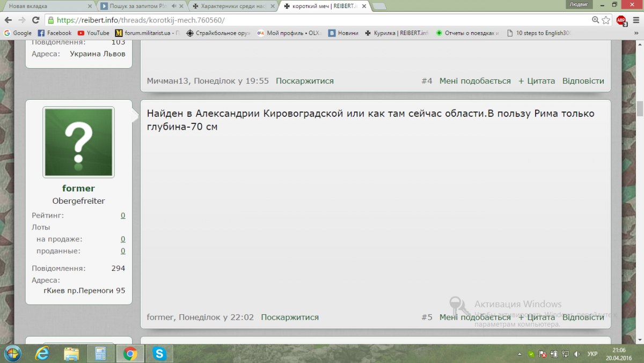644x363 pixels.
Task: Click the browser reload button
Action: [x=35, y=20]
